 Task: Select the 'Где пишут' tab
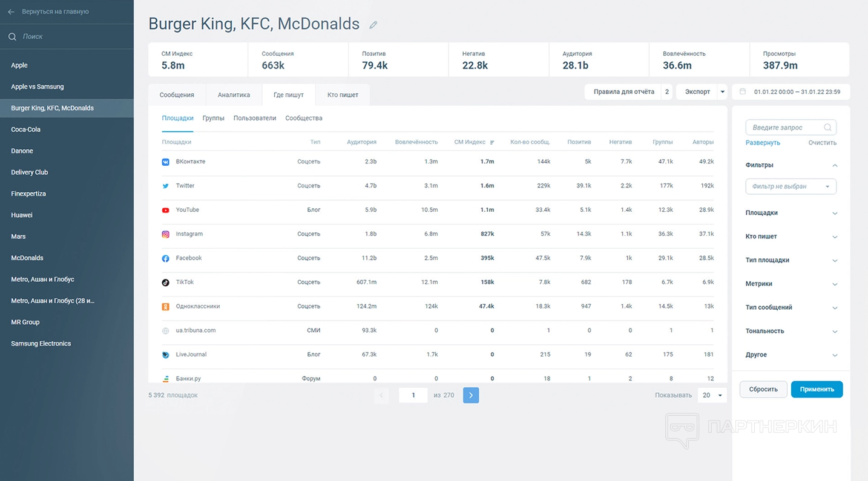click(x=289, y=95)
